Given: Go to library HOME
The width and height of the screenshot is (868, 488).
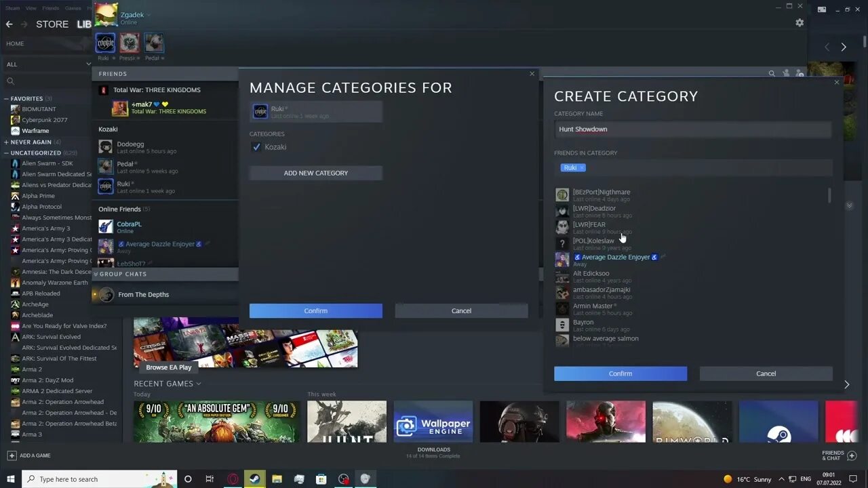Looking at the screenshot, I should point(15,43).
